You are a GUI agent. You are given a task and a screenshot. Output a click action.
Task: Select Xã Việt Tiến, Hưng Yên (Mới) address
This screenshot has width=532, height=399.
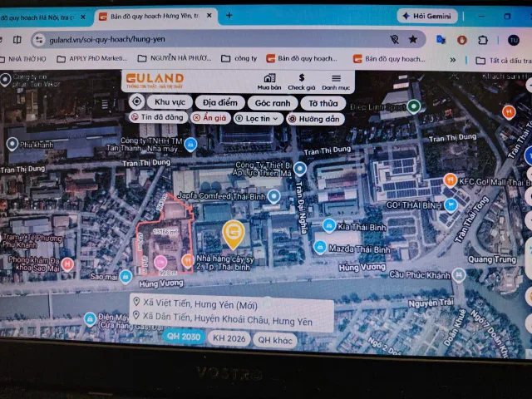point(196,303)
